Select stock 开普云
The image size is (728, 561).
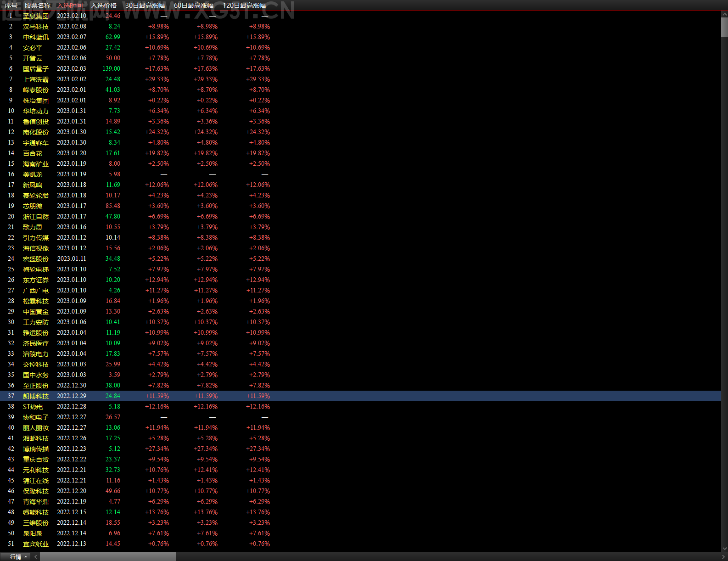click(x=33, y=58)
